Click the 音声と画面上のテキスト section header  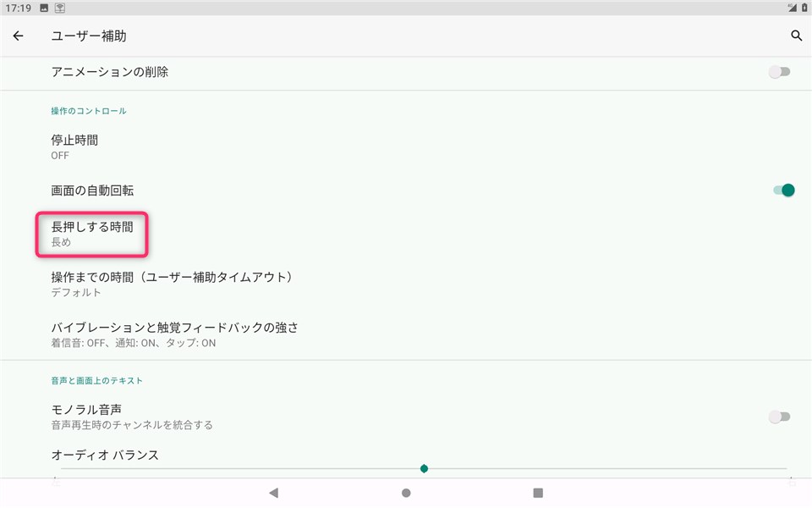[x=96, y=380]
